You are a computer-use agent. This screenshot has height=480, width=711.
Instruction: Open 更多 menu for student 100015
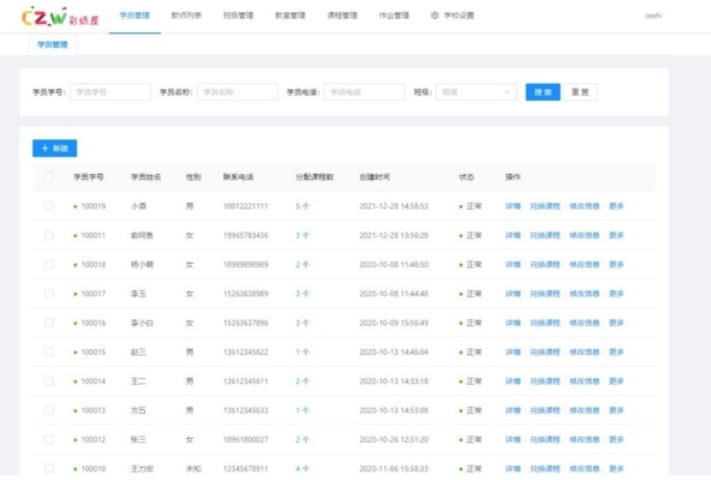[616, 352]
